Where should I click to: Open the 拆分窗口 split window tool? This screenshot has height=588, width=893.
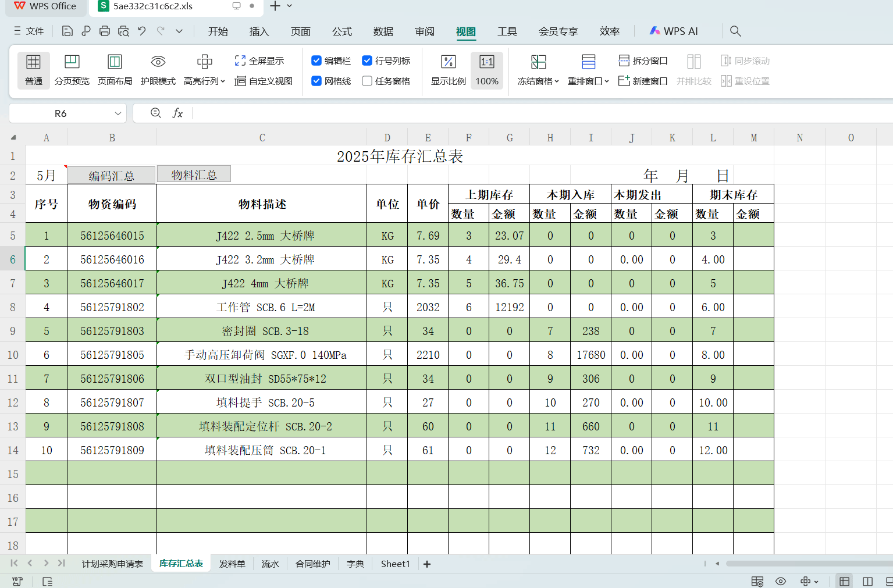point(642,60)
